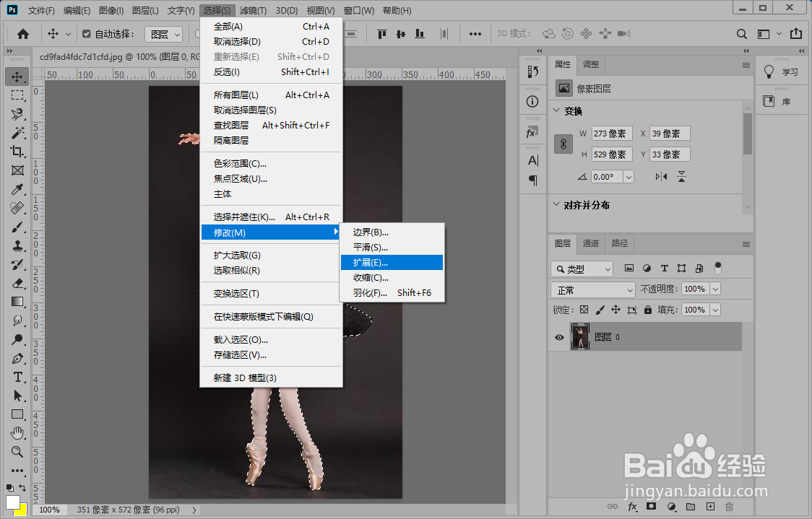This screenshot has width=812, height=519.
Task: Select the Eraser tool
Action: [x=17, y=283]
